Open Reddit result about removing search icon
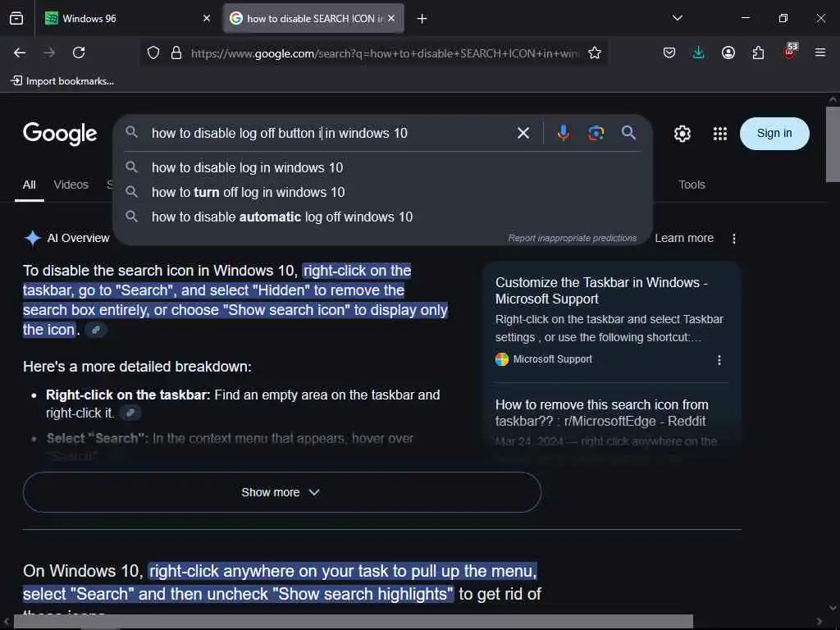Screen dimensions: 840x630 [601, 413]
